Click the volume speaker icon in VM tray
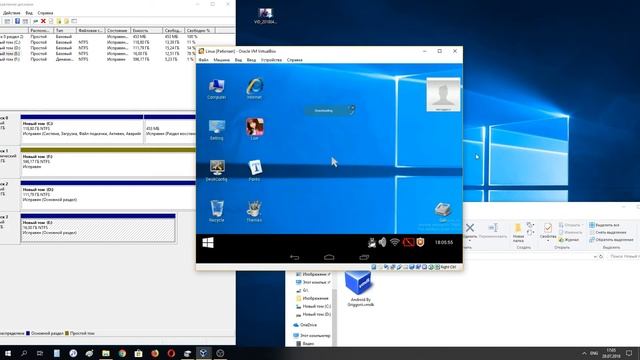 382,242
